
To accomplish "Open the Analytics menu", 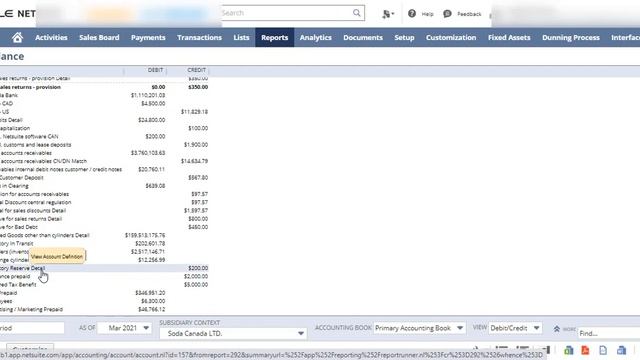I will (316, 38).
